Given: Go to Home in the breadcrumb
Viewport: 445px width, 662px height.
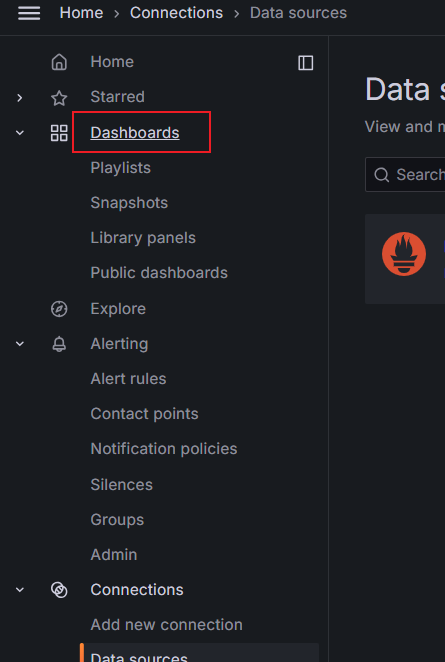Looking at the screenshot, I should pos(81,13).
